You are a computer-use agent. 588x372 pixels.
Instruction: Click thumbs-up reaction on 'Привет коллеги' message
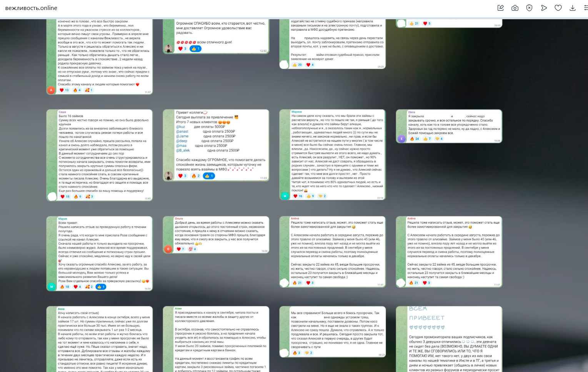(209, 176)
